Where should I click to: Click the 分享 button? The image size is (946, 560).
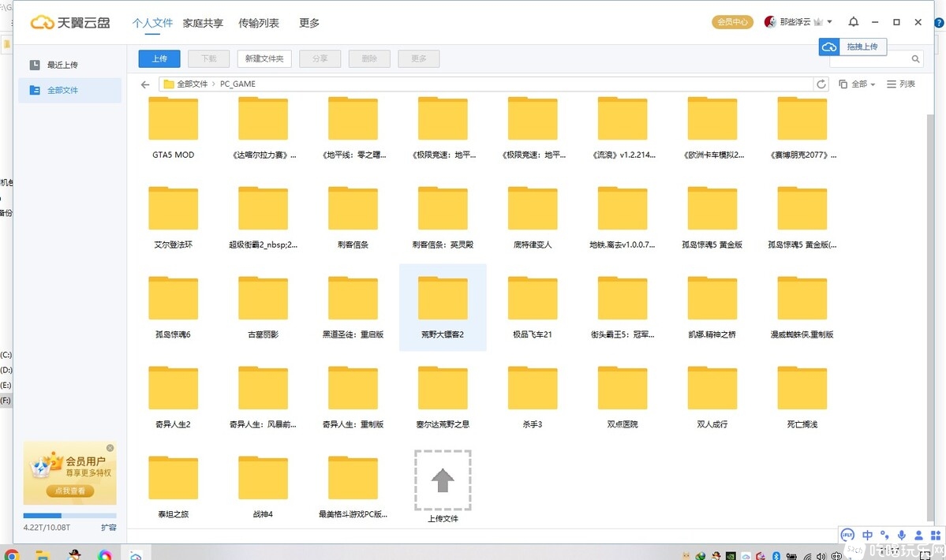(320, 58)
